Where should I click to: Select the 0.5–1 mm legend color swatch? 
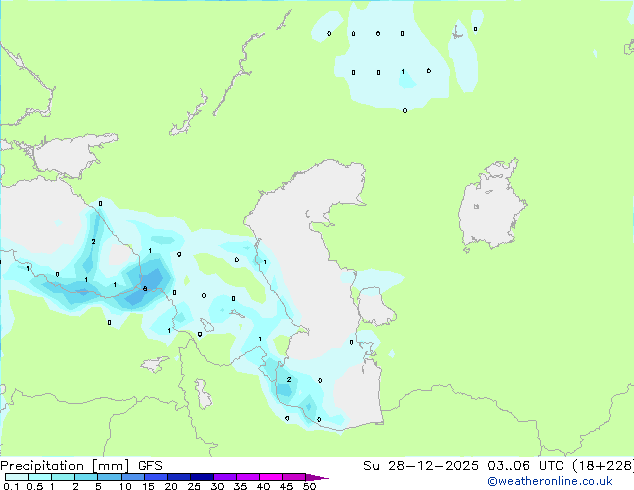coord(40,477)
